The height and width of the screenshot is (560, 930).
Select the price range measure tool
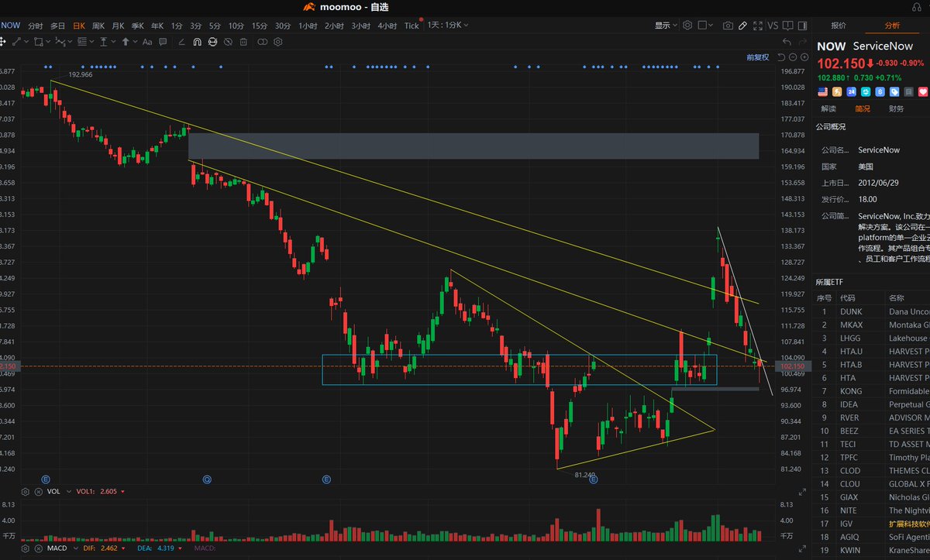tap(103, 40)
